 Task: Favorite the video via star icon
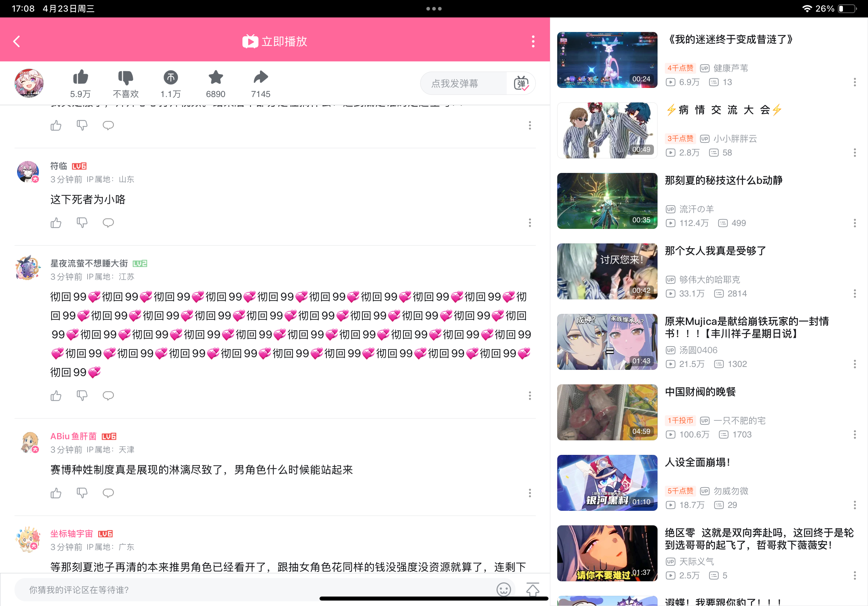[x=216, y=84]
